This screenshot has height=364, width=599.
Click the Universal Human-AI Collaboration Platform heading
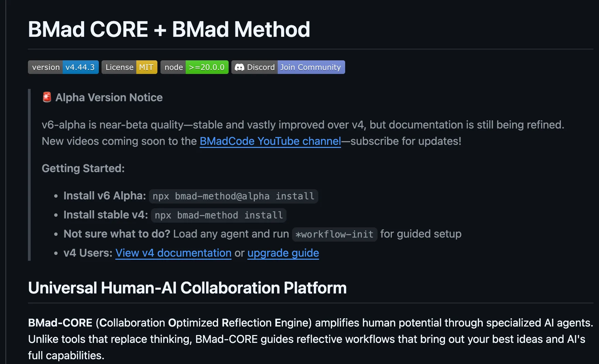tap(187, 288)
